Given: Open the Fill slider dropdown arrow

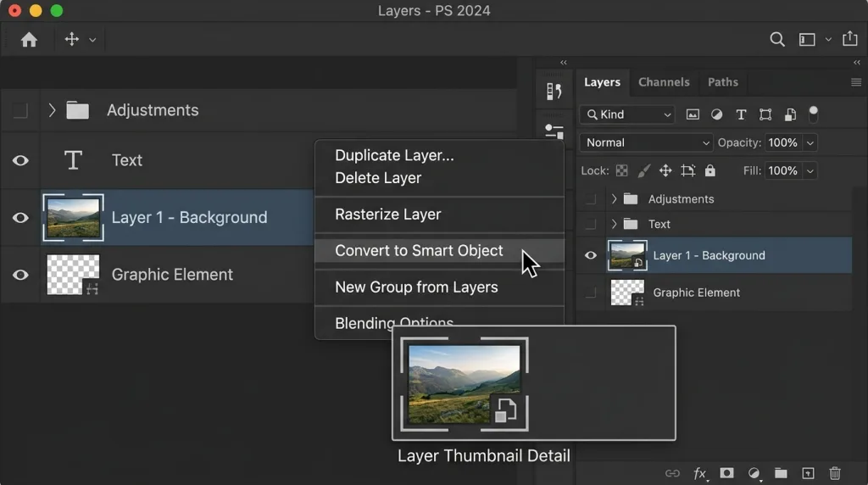Looking at the screenshot, I should tap(810, 171).
